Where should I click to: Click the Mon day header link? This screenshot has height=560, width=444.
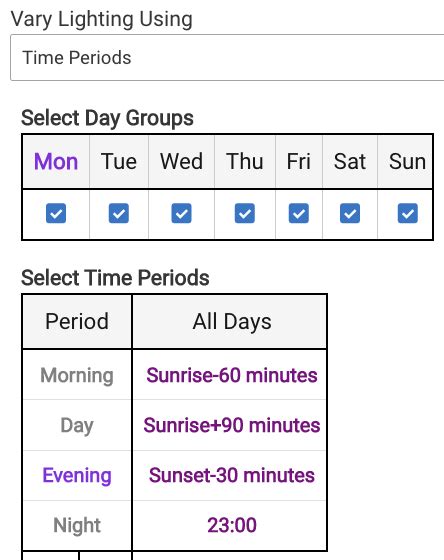pos(56,161)
